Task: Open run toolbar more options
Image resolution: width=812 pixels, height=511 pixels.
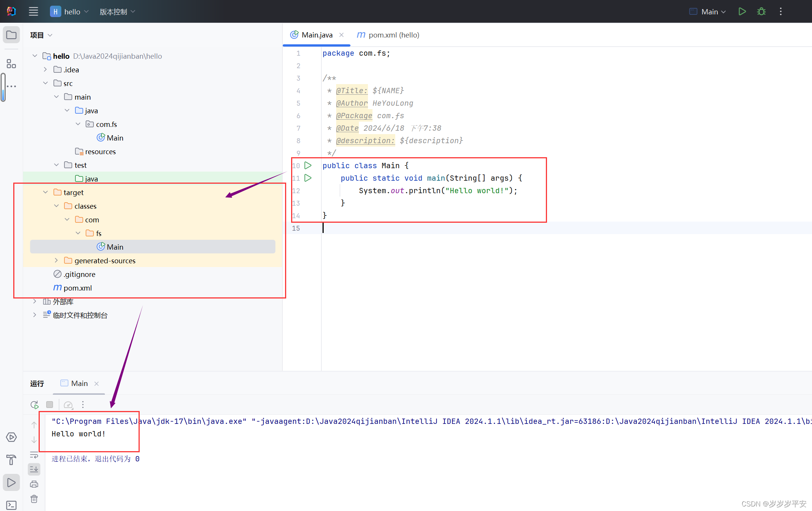Action: pyautogui.click(x=83, y=405)
